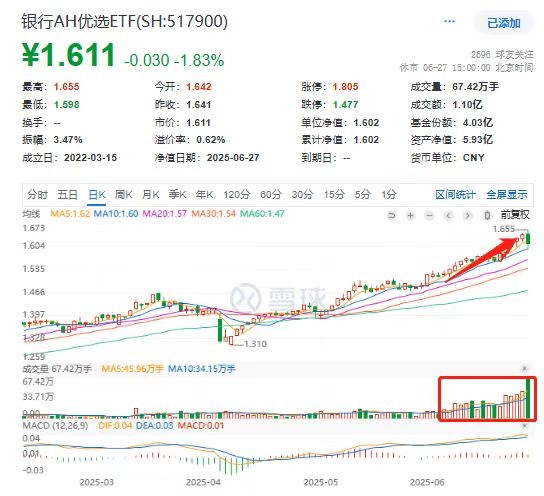This screenshot has width=544, height=496.
Task: Switch to the 15分 chart tab
Action: pyautogui.click(x=334, y=195)
